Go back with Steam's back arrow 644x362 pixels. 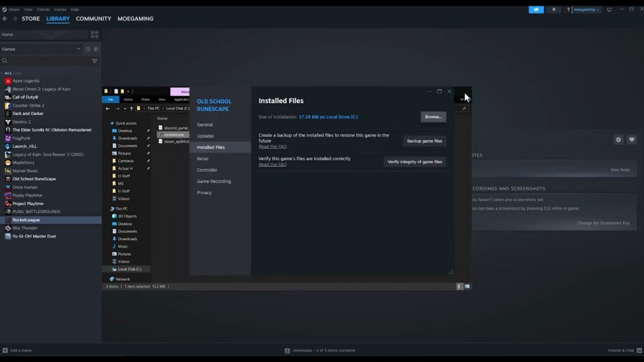[x=5, y=18]
